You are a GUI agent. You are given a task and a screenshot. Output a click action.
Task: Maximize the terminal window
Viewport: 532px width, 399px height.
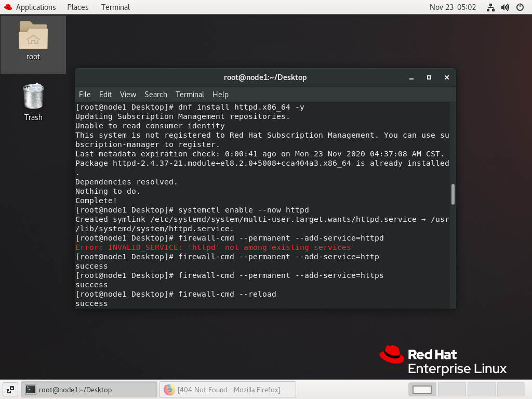(429, 78)
